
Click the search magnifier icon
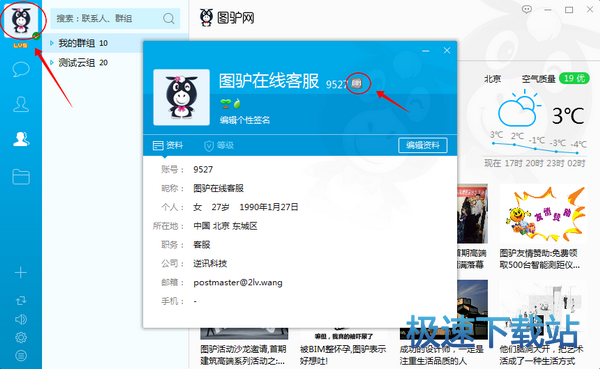[168, 18]
